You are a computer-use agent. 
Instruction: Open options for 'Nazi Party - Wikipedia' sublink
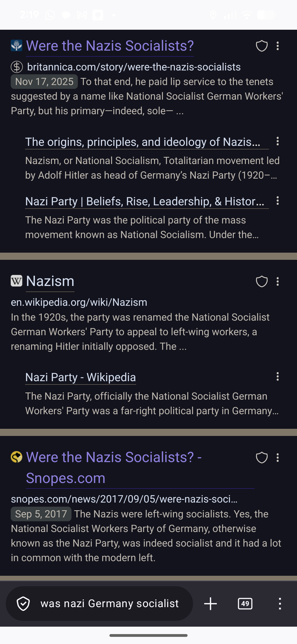pos(278,376)
